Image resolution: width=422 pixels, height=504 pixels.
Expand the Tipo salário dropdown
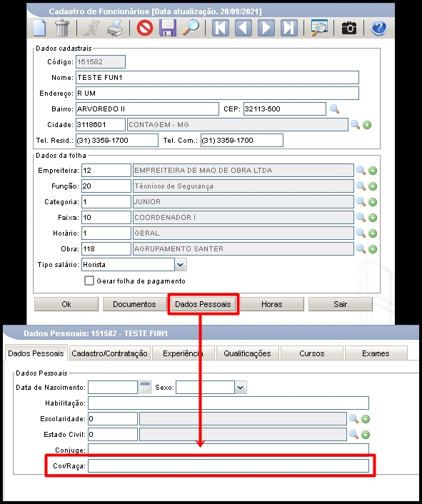tap(181, 265)
